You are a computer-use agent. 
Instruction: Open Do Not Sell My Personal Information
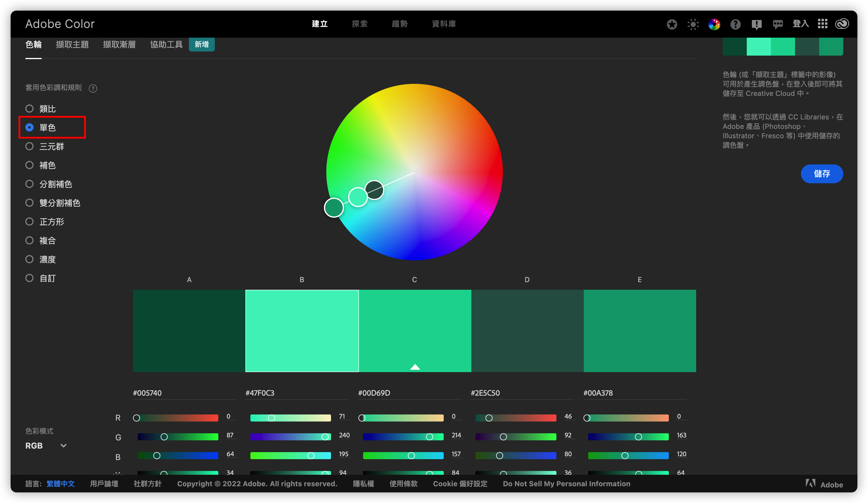pos(566,484)
